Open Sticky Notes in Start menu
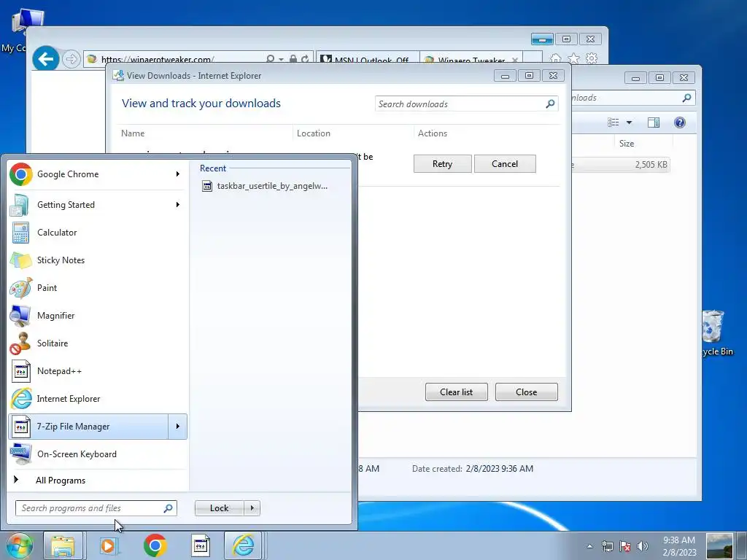Viewport: 747px width, 560px height. [x=97, y=260]
